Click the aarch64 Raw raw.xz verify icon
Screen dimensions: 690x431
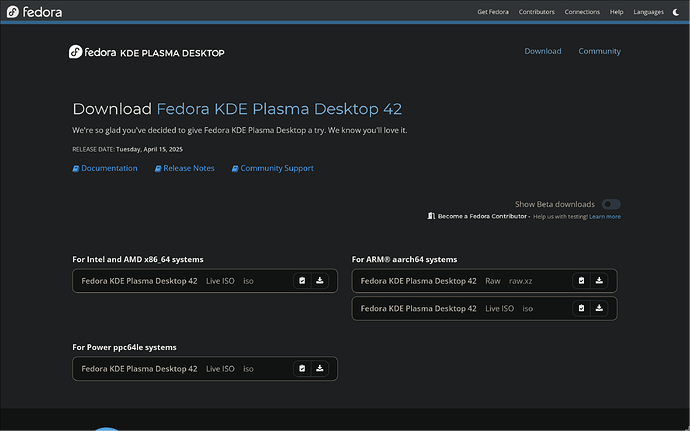(581, 281)
